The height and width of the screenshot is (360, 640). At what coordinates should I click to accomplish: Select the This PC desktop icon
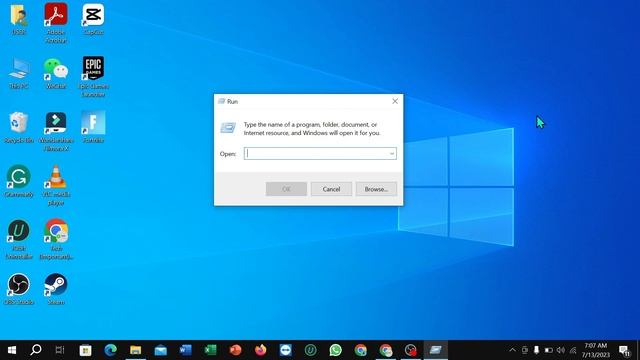(x=19, y=73)
